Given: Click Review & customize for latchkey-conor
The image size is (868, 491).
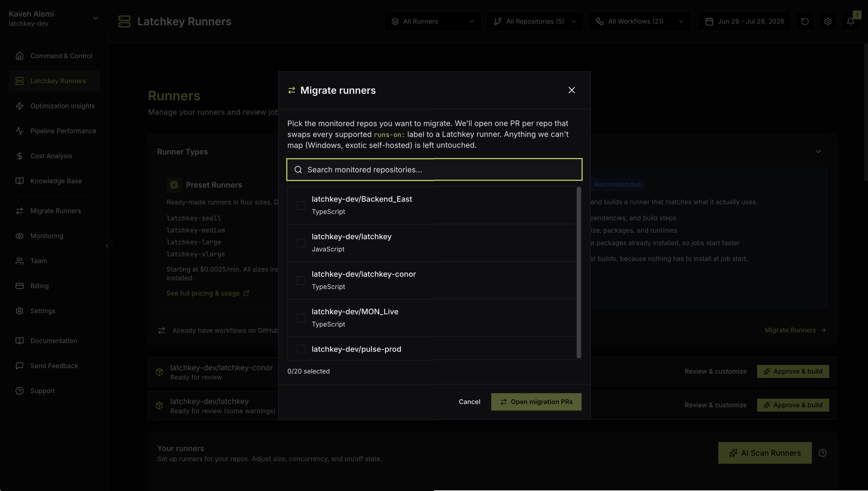Looking at the screenshot, I should click(715, 371).
